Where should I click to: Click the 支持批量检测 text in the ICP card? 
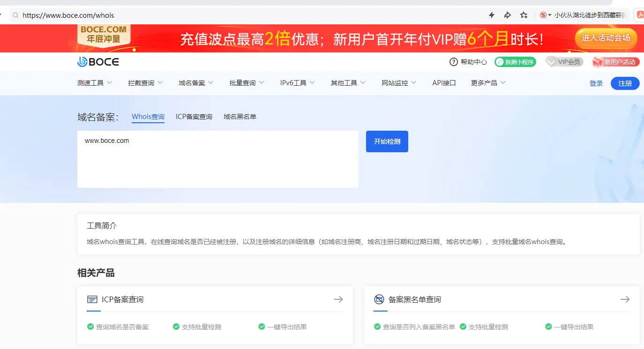pyautogui.click(x=202, y=327)
